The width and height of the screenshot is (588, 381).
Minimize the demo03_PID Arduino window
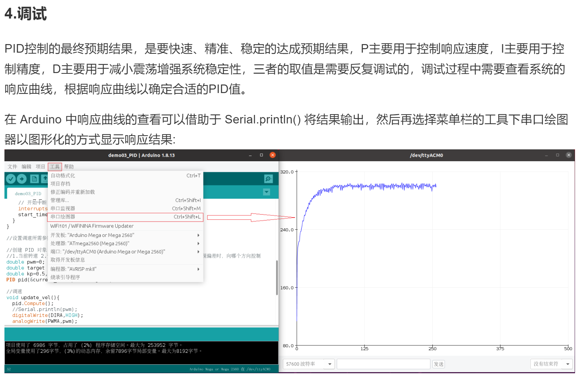point(250,155)
